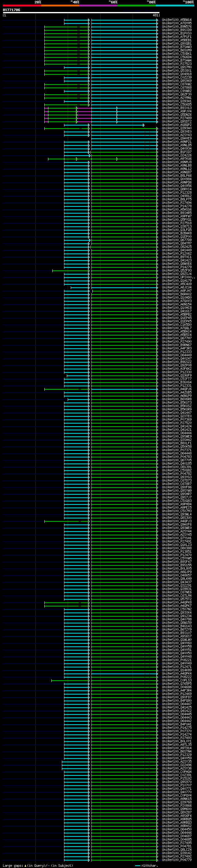Select hit label UniRef100_A5ASG6
This screenshot has width=197, height=868.
[x=177, y=210]
